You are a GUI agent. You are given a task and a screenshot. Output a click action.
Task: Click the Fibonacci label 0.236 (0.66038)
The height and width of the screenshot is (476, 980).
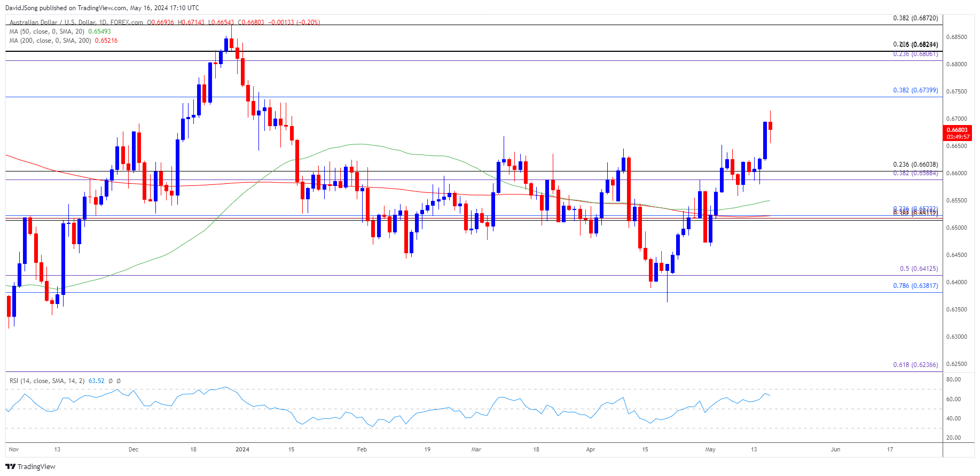coord(915,165)
